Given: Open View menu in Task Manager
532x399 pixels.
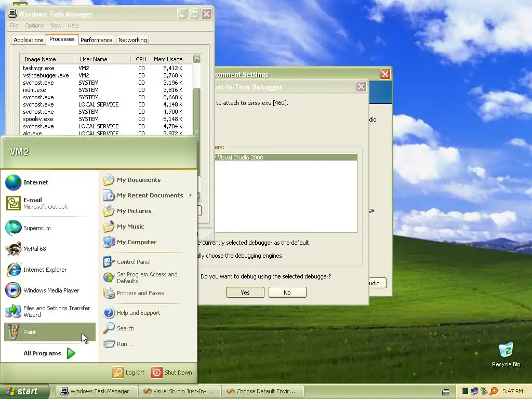Looking at the screenshot, I should [x=56, y=25].
